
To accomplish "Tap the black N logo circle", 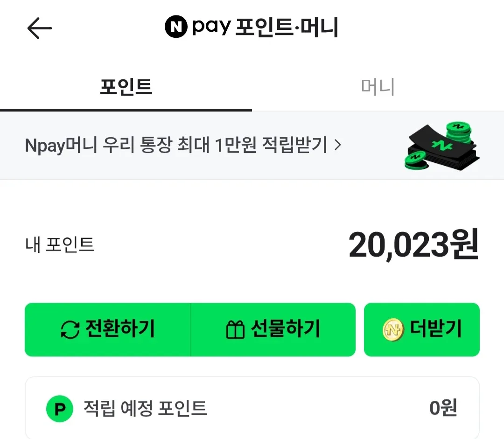I will [x=176, y=28].
